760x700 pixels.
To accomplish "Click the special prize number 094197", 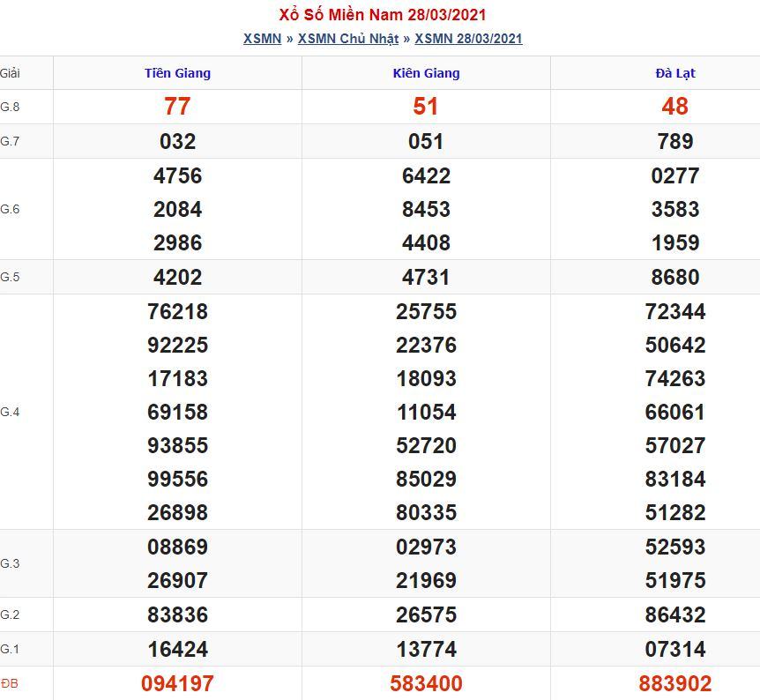I will coord(177,683).
